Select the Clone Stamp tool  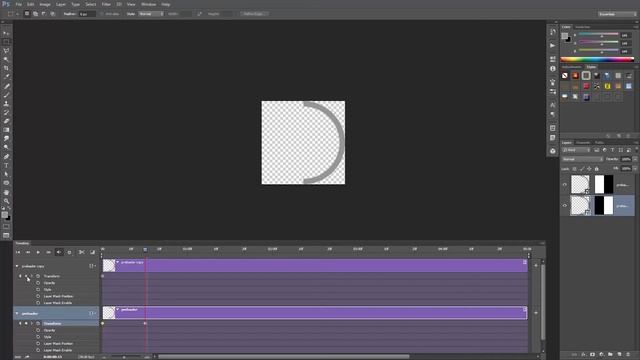pos(6,104)
